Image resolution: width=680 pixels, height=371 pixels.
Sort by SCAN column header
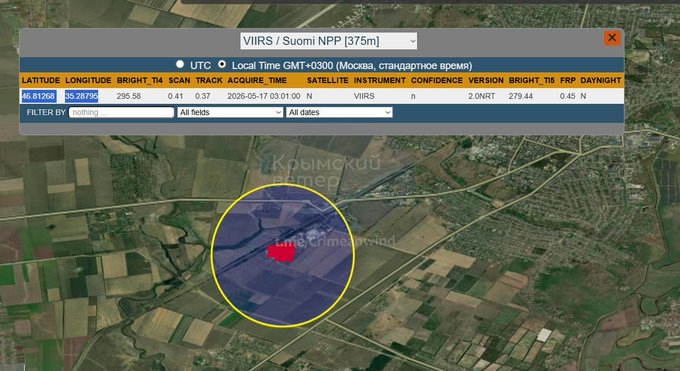click(x=179, y=80)
